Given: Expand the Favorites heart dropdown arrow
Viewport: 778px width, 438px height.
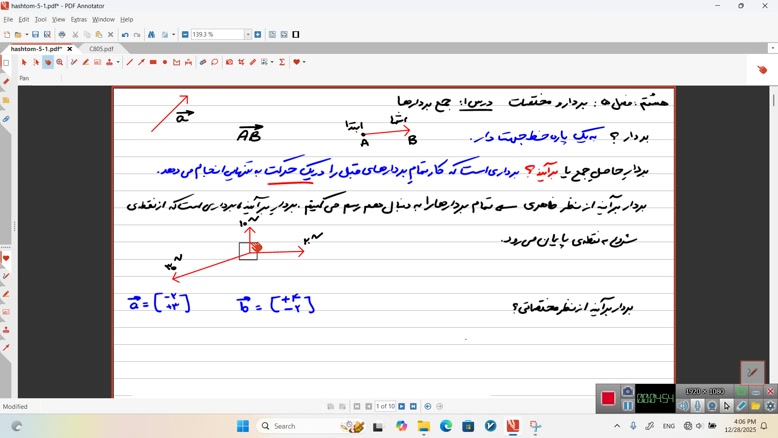Looking at the screenshot, I should point(304,62).
